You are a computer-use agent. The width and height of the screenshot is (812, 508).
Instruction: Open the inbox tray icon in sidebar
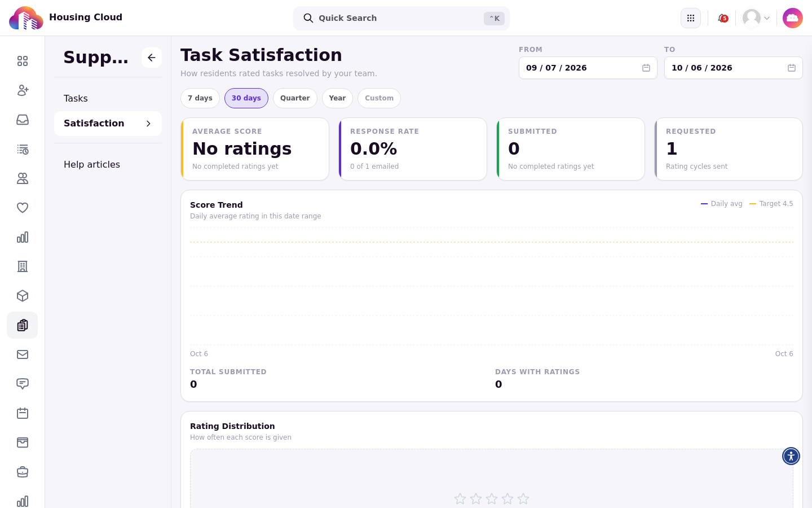(23, 120)
